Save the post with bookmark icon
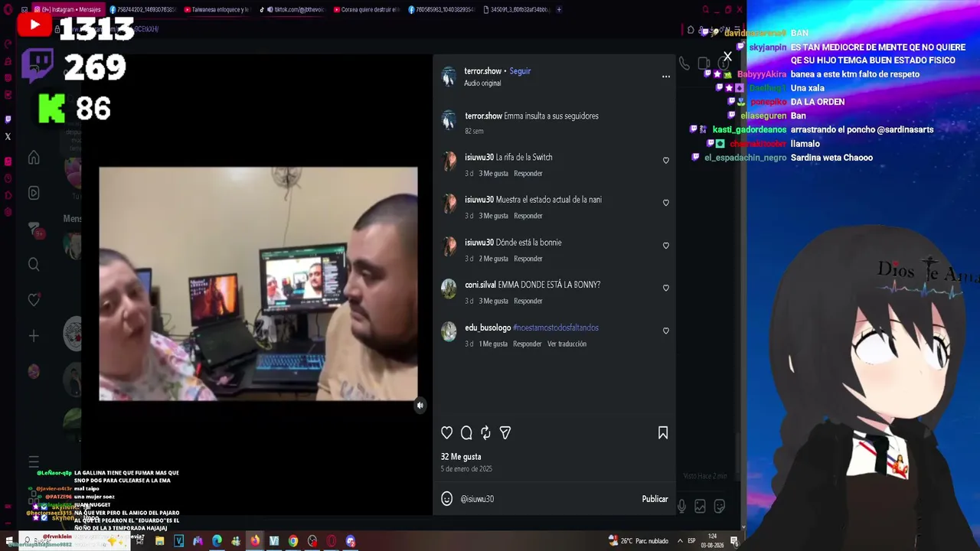Image resolution: width=980 pixels, height=551 pixels. click(x=663, y=433)
